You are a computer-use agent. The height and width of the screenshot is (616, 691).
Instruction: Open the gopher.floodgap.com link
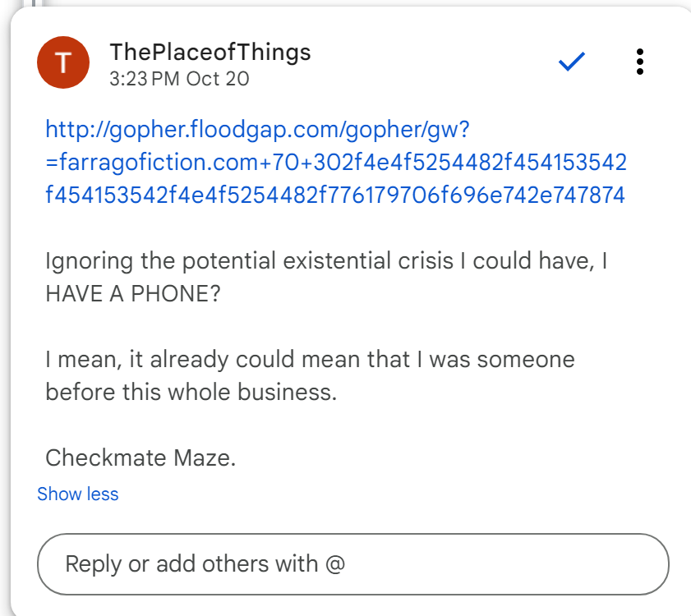[x=257, y=129]
